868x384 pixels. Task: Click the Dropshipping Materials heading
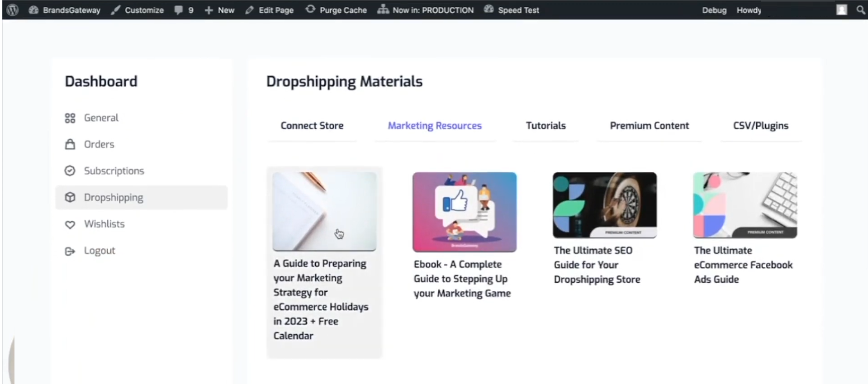pyautogui.click(x=344, y=81)
